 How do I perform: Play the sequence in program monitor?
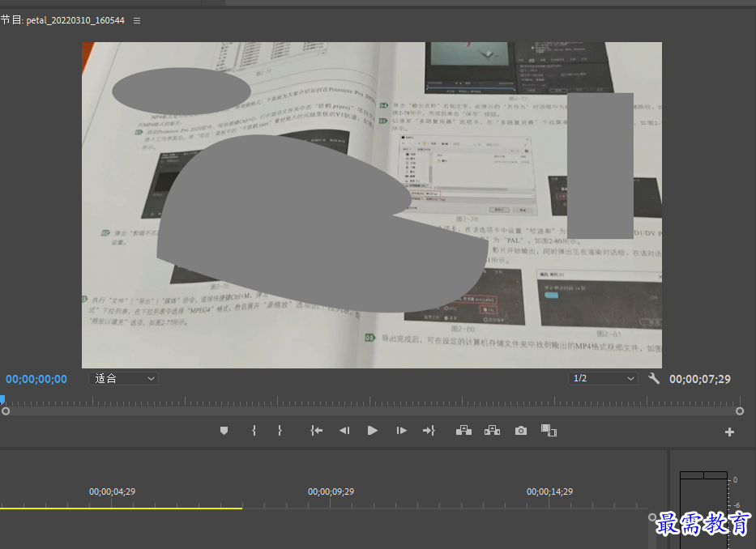pyautogui.click(x=372, y=431)
